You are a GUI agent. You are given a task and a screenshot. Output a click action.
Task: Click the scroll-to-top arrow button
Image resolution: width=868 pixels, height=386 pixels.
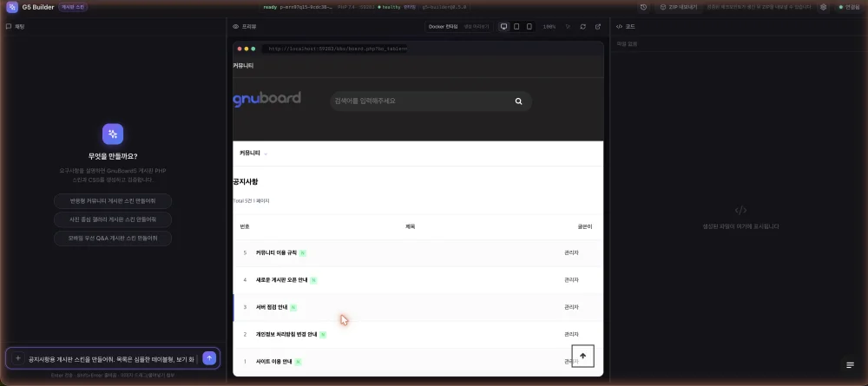pos(583,357)
